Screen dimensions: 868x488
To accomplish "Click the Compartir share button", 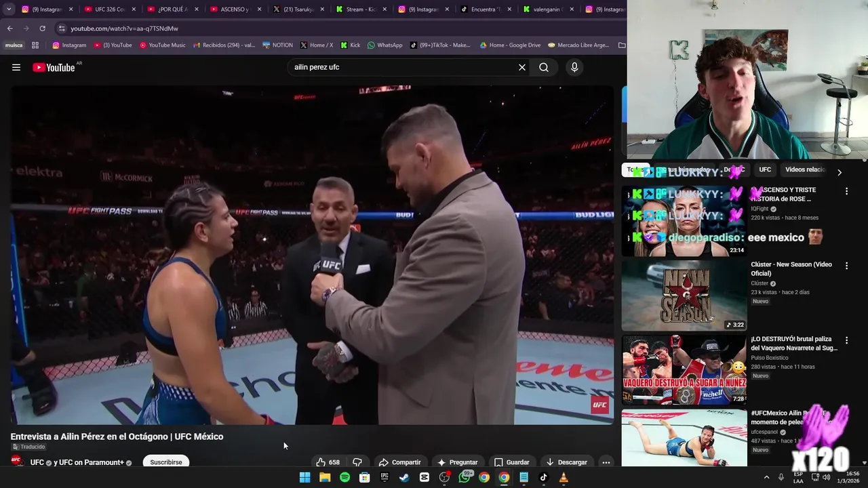I will [399, 462].
